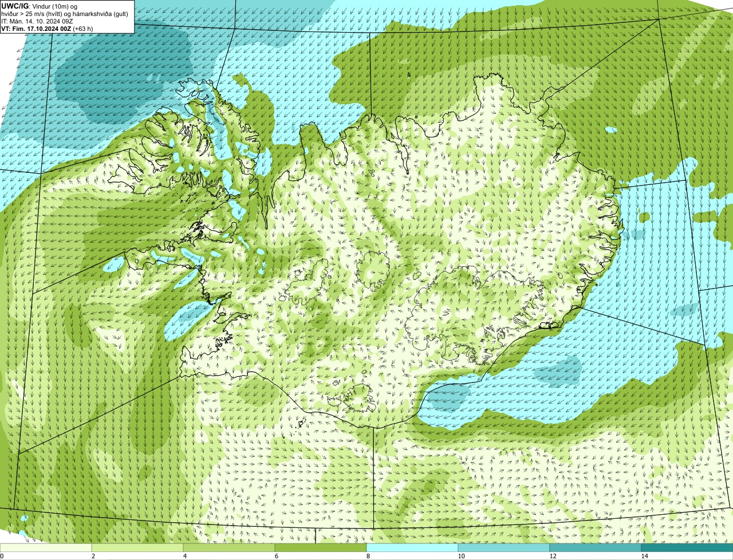The height and width of the screenshot is (560, 733).
Task: Click the legend scale label "12"
Action: point(553,556)
